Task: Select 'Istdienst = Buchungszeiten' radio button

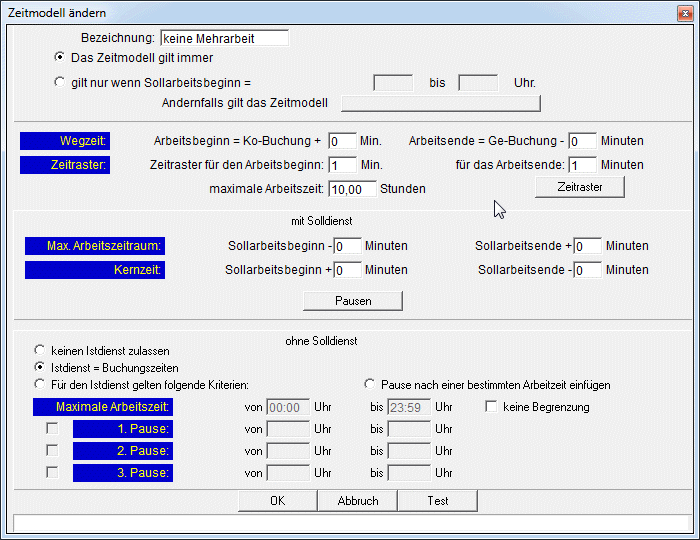Action: pos(40,367)
